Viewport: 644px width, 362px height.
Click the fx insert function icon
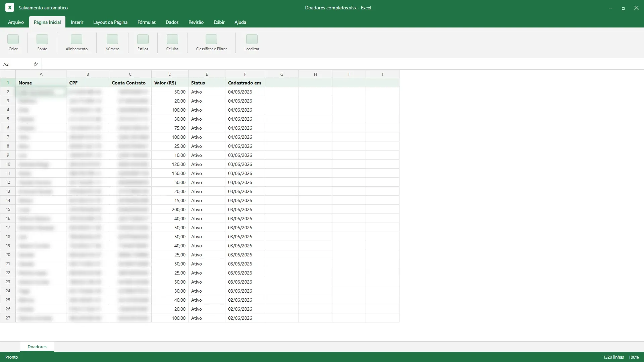pos(36,64)
